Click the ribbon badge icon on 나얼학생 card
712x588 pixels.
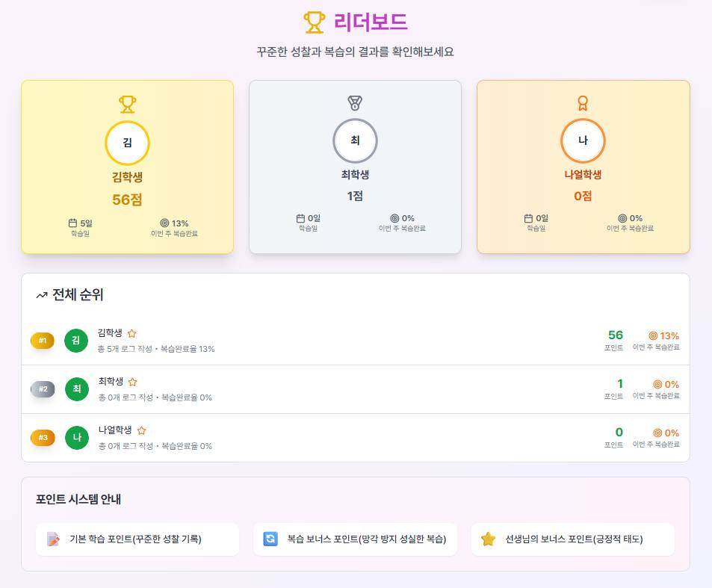click(x=583, y=104)
